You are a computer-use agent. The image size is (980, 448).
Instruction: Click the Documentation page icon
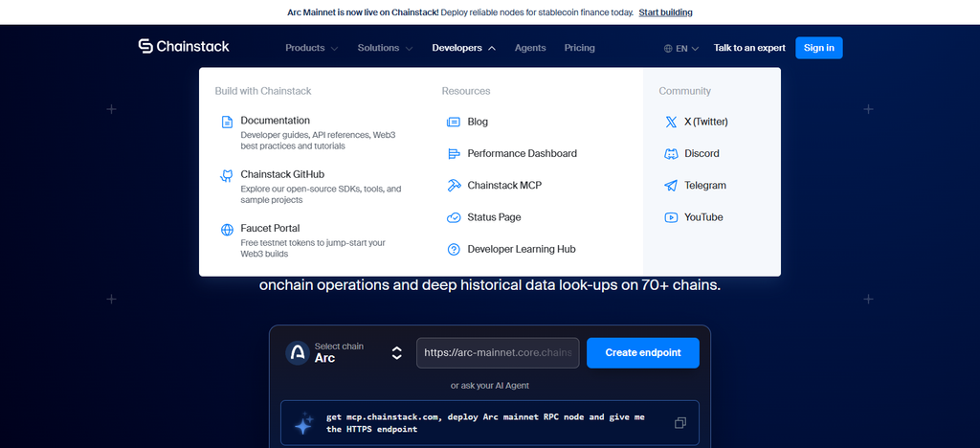point(228,122)
